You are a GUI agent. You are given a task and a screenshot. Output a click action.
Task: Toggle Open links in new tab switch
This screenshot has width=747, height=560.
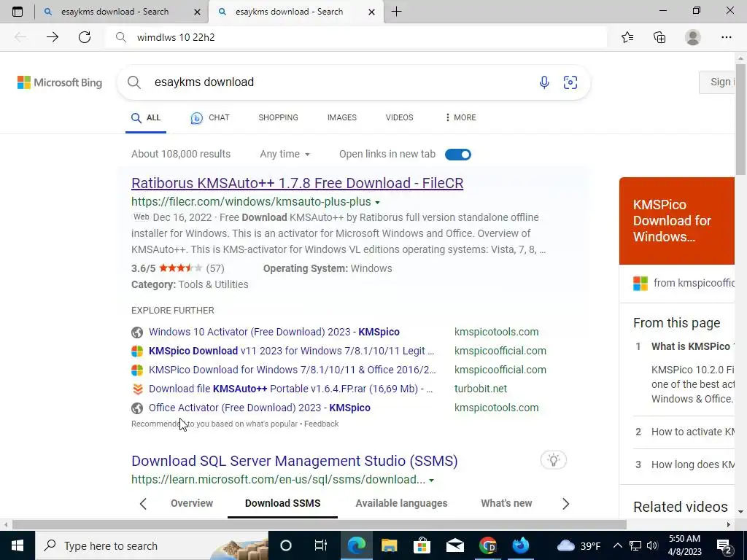(x=458, y=155)
